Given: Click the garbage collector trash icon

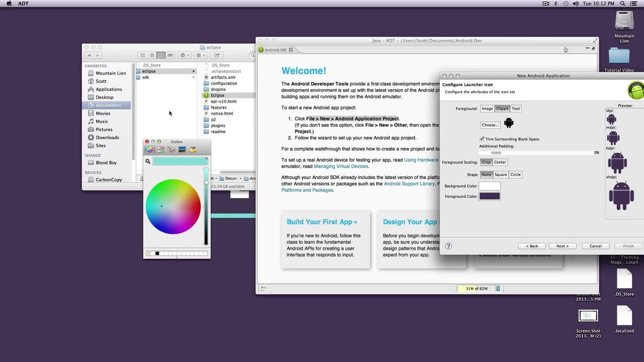Looking at the screenshot, I should (498, 289).
